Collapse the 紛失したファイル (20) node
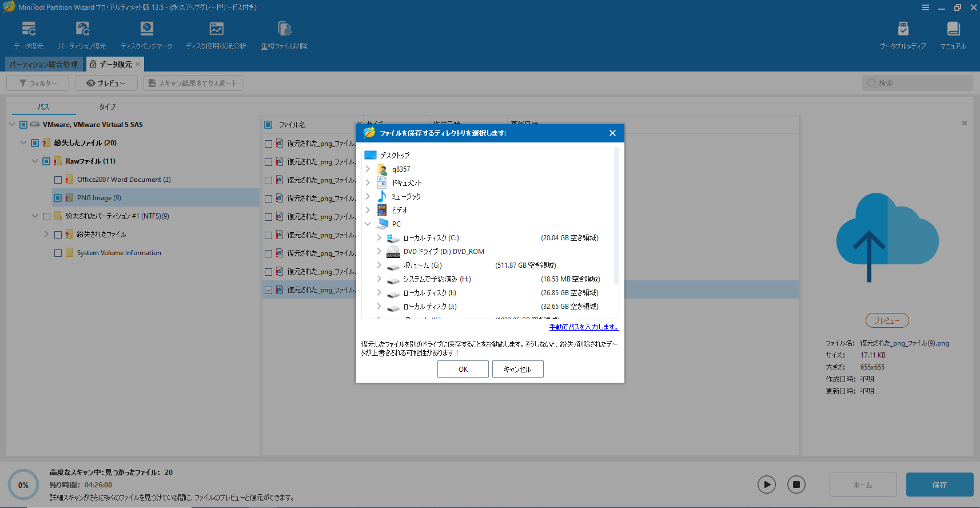Screen dimensions: 980x508 tap(23, 142)
